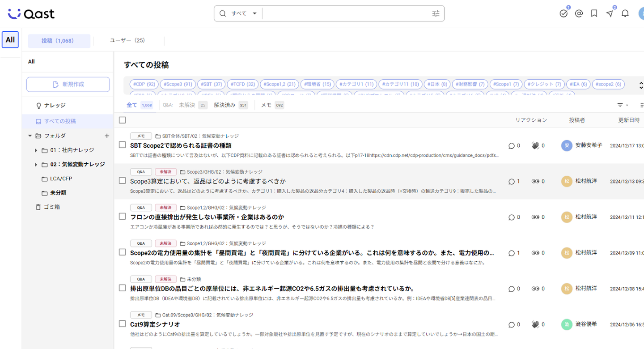Expand the 01：社内ナレッジ folder
This screenshot has width=644, height=349.
[x=36, y=150]
